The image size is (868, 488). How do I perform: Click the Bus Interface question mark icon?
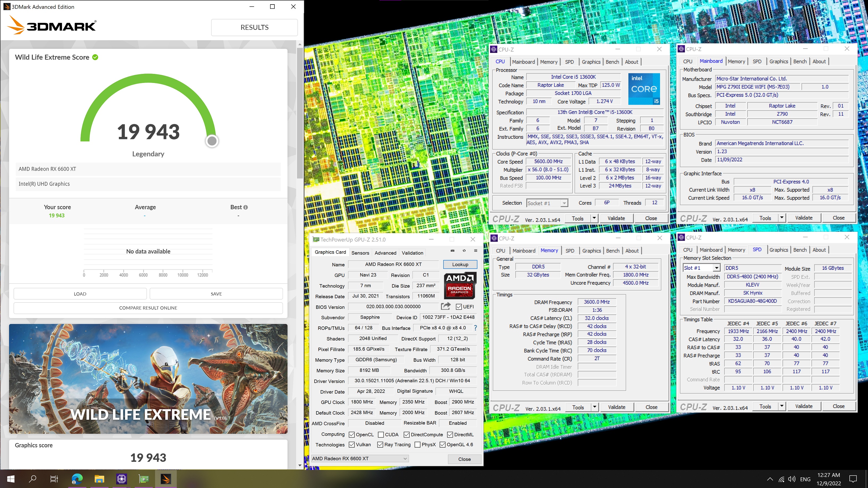[x=475, y=328]
